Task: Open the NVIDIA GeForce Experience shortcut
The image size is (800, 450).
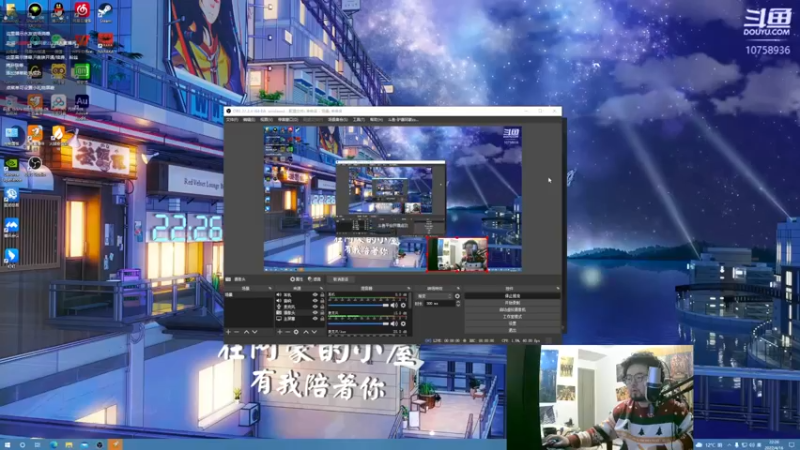Action: click(x=11, y=168)
